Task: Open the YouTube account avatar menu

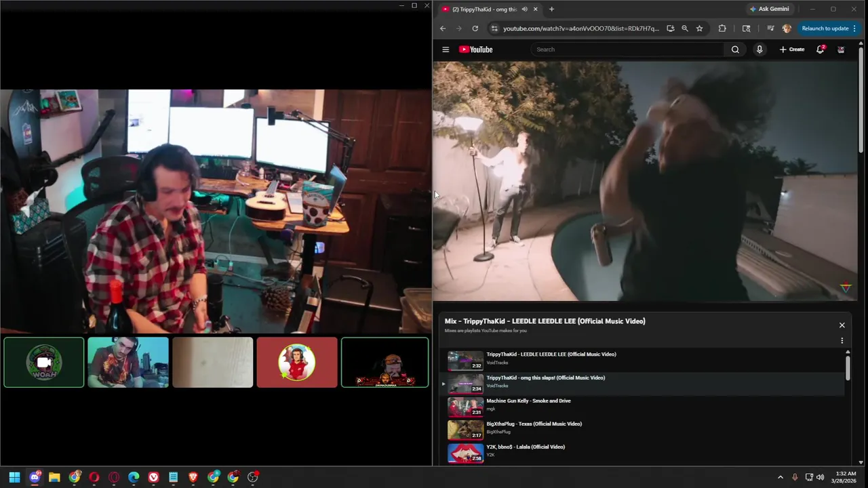Action: [841, 49]
